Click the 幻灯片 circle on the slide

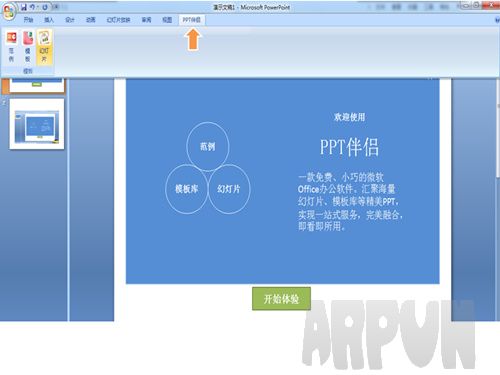coord(229,189)
